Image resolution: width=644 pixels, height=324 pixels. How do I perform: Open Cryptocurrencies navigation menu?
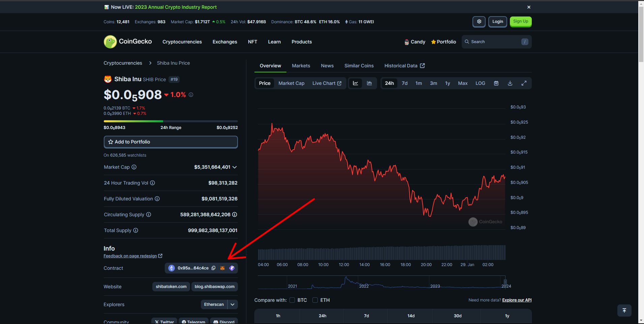click(x=182, y=42)
